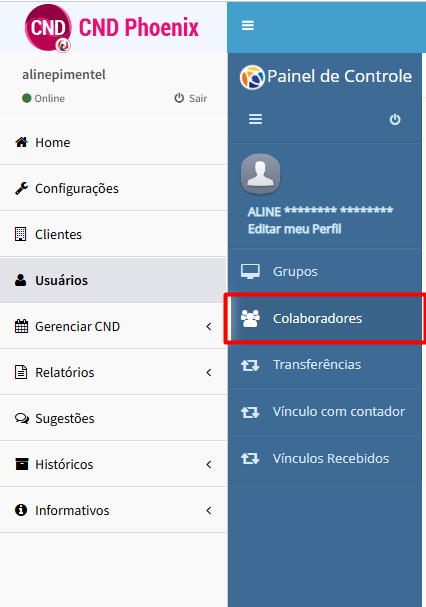This screenshot has width=426, height=607.
Task: Expand the Relatórios submenu chevron
Action: click(x=209, y=372)
